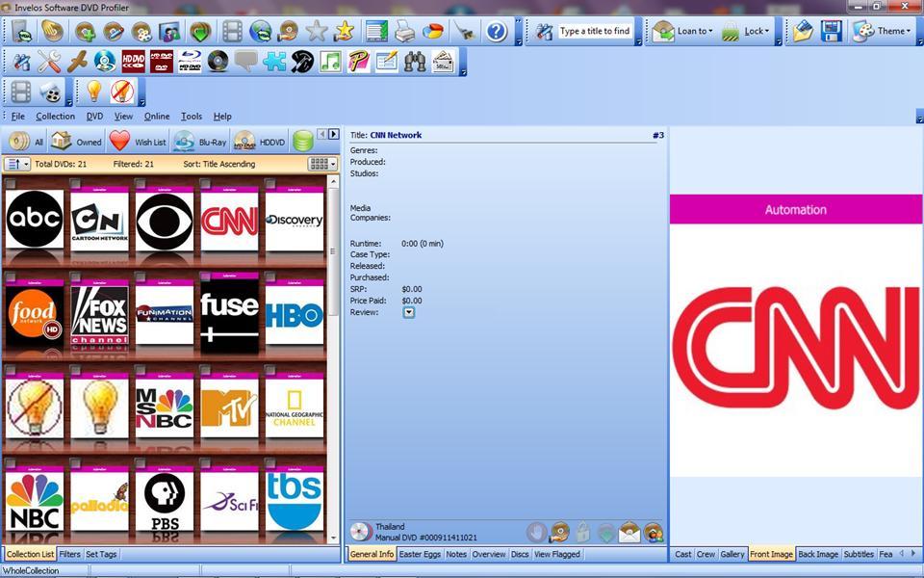
Task: Open the Tools menu
Action: 191,117
